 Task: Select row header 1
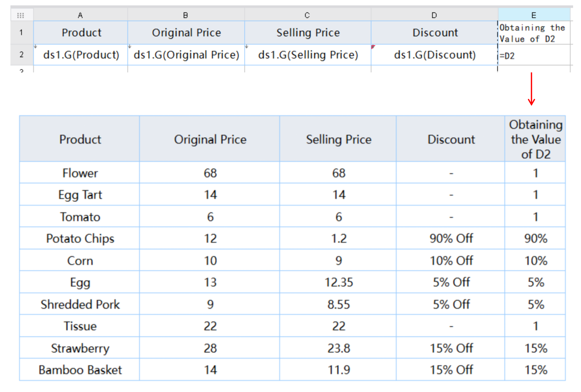[21, 33]
